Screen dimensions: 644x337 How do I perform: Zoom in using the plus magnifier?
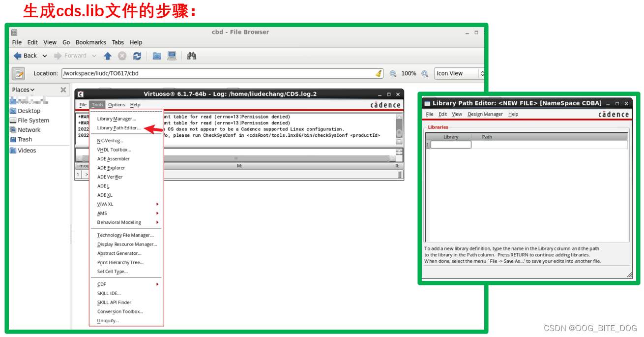(x=425, y=74)
